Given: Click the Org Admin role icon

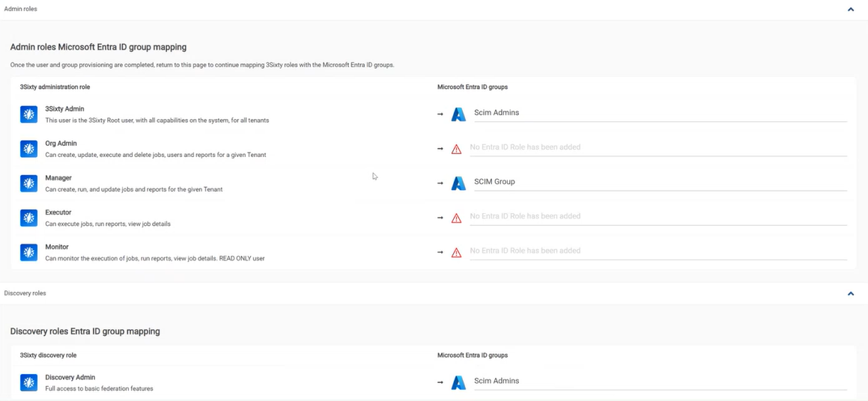Looking at the screenshot, I should pyautogui.click(x=29, y=149).
